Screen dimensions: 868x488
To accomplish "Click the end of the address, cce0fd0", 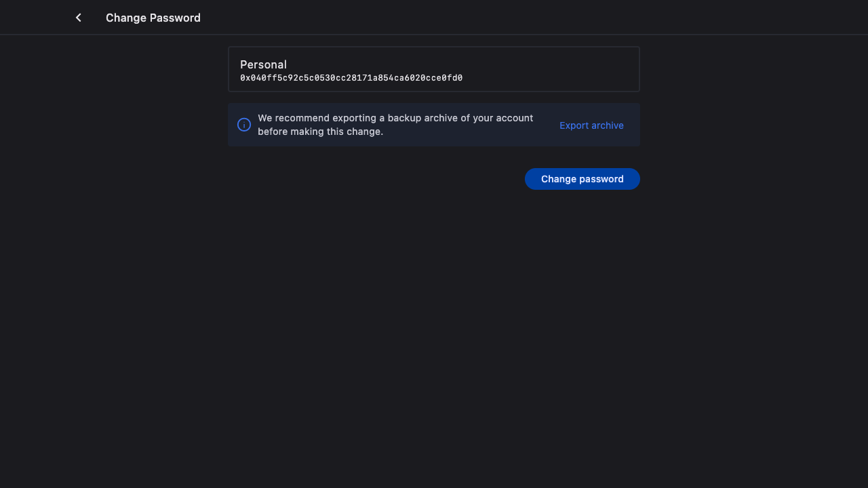I will pyautogui.click(x=443, y=78).
